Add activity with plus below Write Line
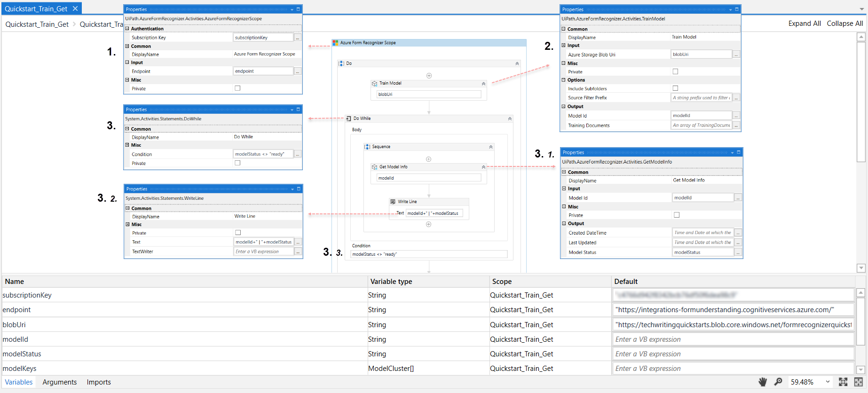The image size is (868, 393). point(428,224)
